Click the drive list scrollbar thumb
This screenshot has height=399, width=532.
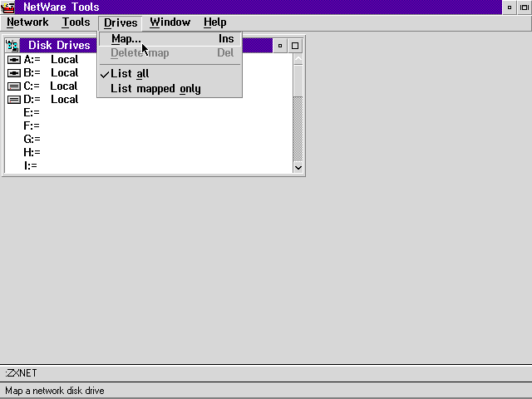298,81
